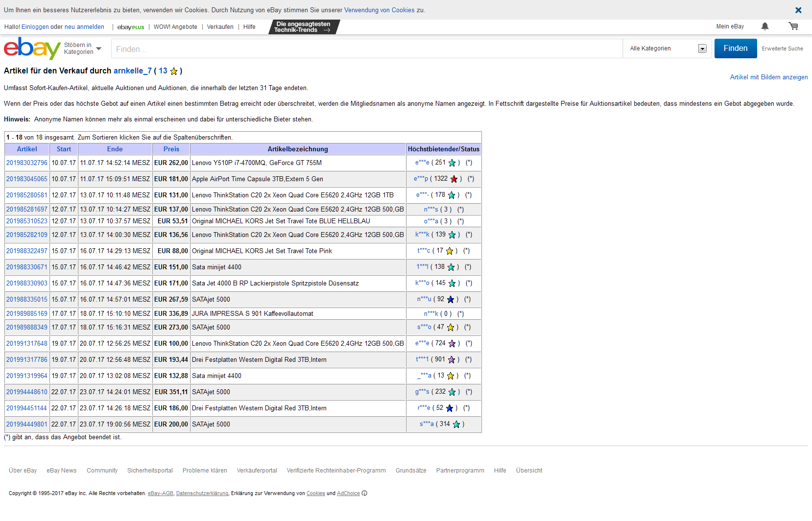Image resolution: width=812 pixels, height=521 pixels.
Task: Open the Technik-Trends promo banner
Action: coord(304,27)
